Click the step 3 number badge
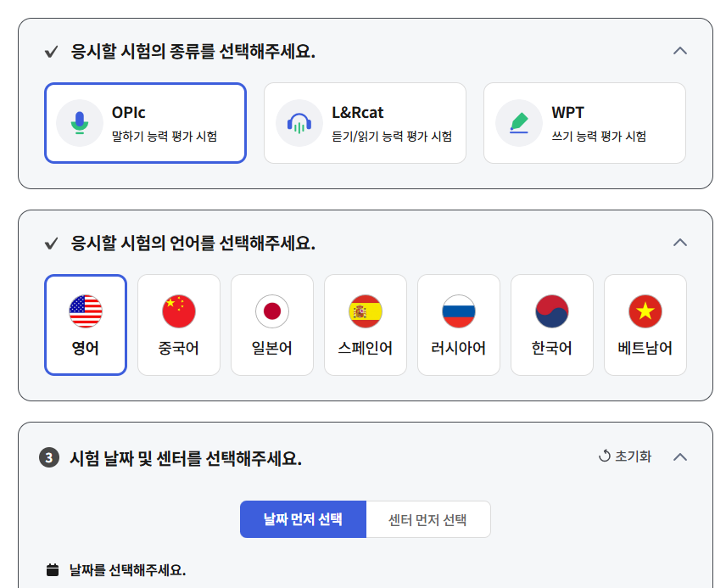The width and height of the screenshot is (726, 588). point(49,458)
